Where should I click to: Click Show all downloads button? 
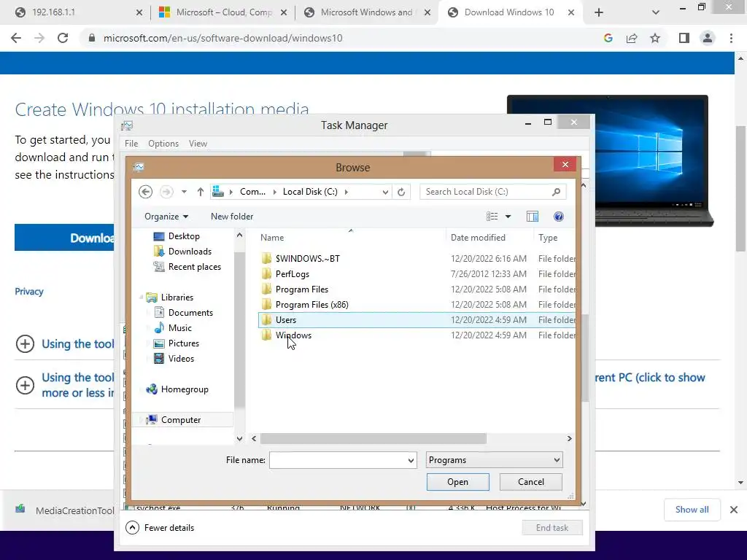point(692,510)
